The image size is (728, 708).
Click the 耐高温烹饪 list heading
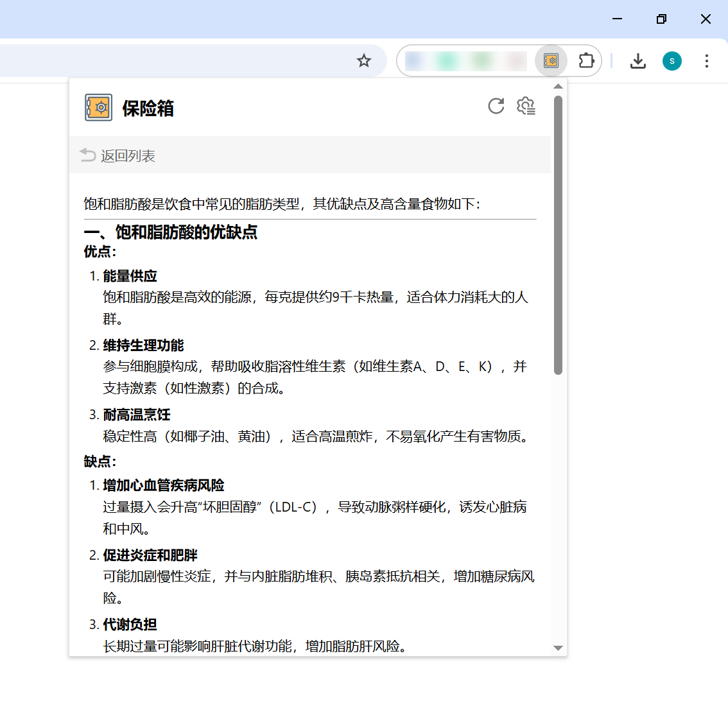137,415
